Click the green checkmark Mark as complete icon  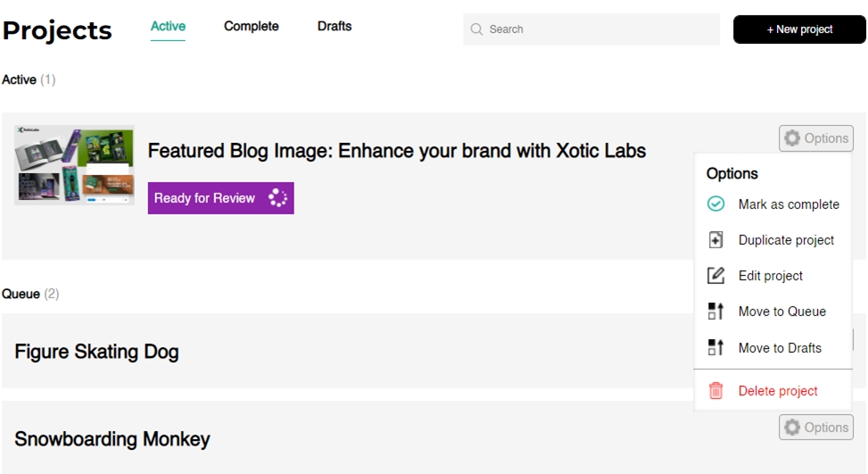point(715,204)
